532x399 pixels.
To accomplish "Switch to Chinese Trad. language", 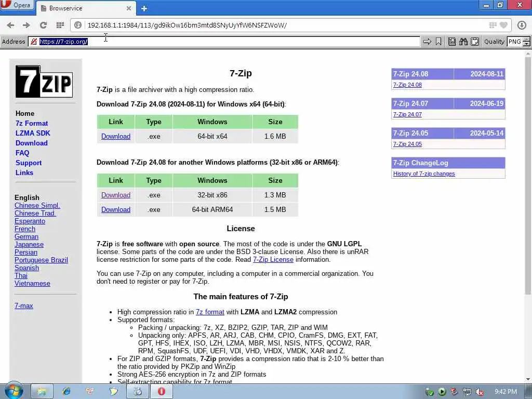I will (x=35, y=213).
